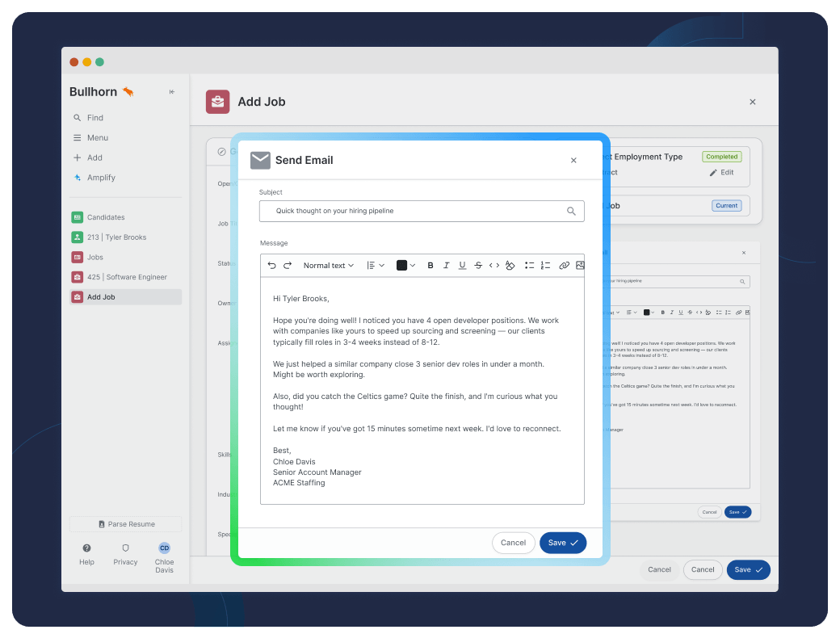Click inside the email message body
Screen dimensions: 840x638
422,391
